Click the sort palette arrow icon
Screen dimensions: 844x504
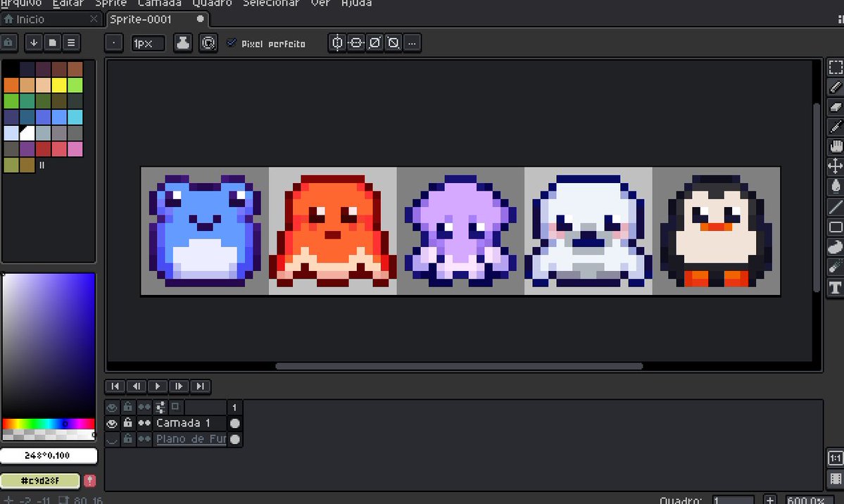click(34, 42)
